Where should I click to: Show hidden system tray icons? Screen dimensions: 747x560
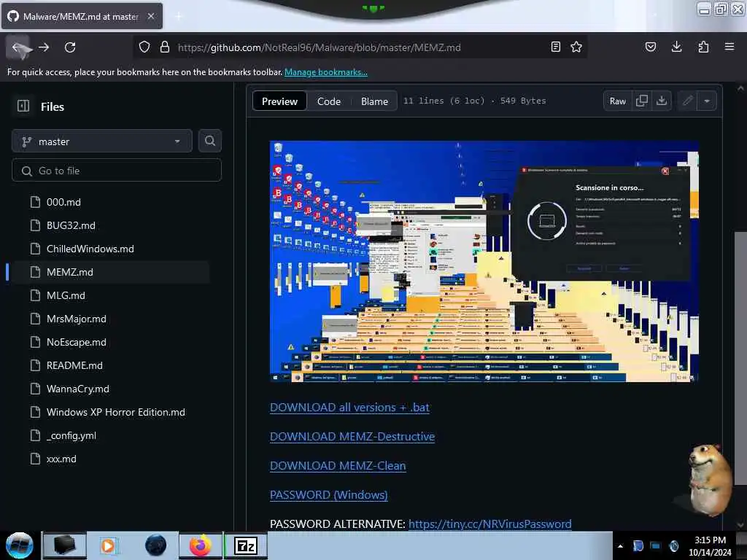620,546
